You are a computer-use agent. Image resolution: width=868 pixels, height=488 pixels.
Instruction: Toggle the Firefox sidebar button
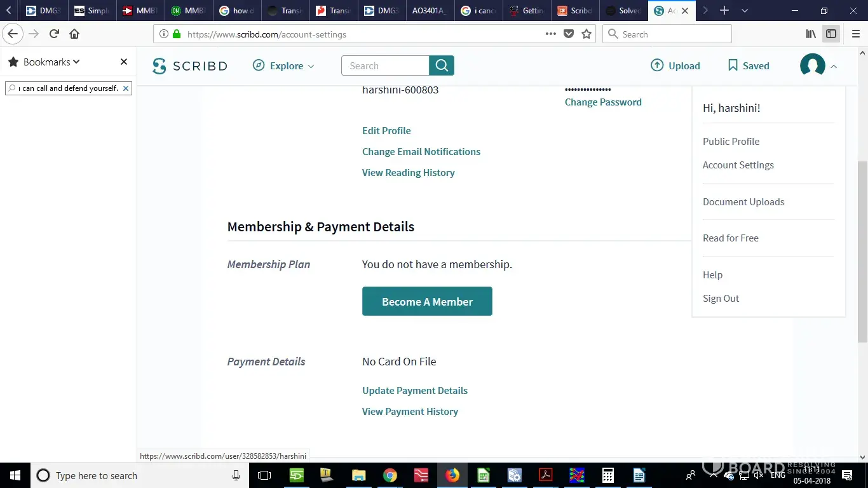(831, 34)
